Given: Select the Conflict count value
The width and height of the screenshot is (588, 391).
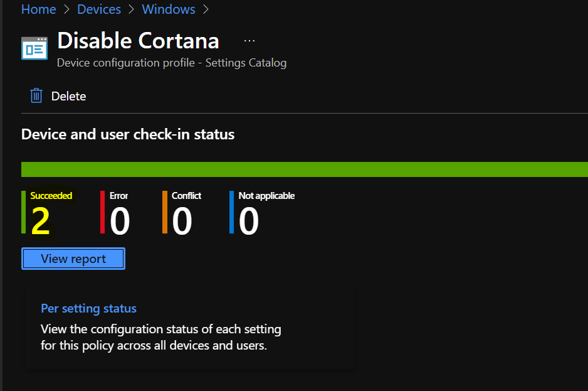Looking at the screenshot, I should [182, 221].
